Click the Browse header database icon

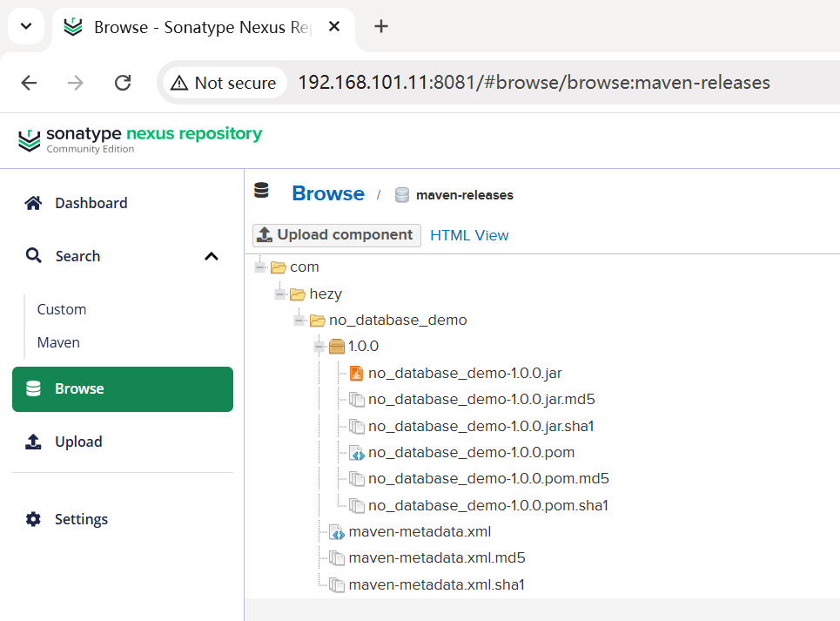point(261,190)
